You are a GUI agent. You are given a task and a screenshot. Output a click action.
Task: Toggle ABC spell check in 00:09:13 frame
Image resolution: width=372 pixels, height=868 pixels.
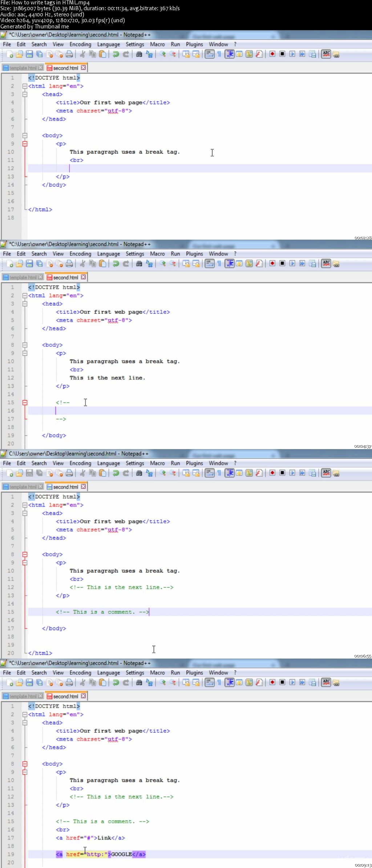coord(326,683)
